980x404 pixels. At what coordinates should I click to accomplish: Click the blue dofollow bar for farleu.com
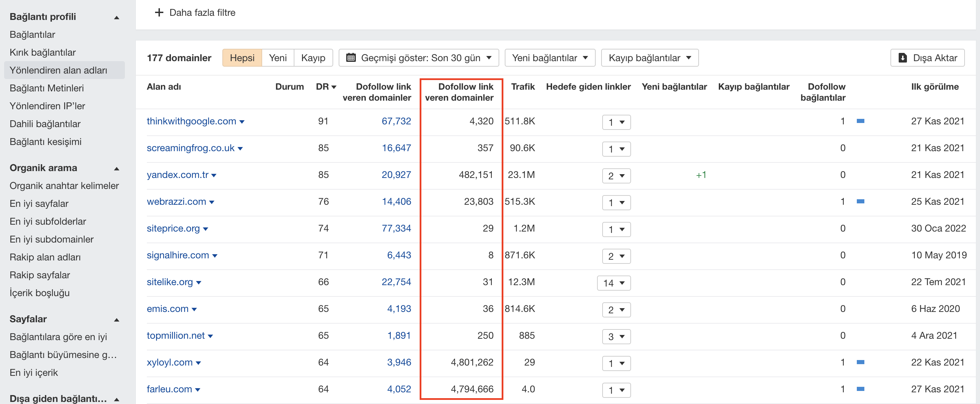860,389
